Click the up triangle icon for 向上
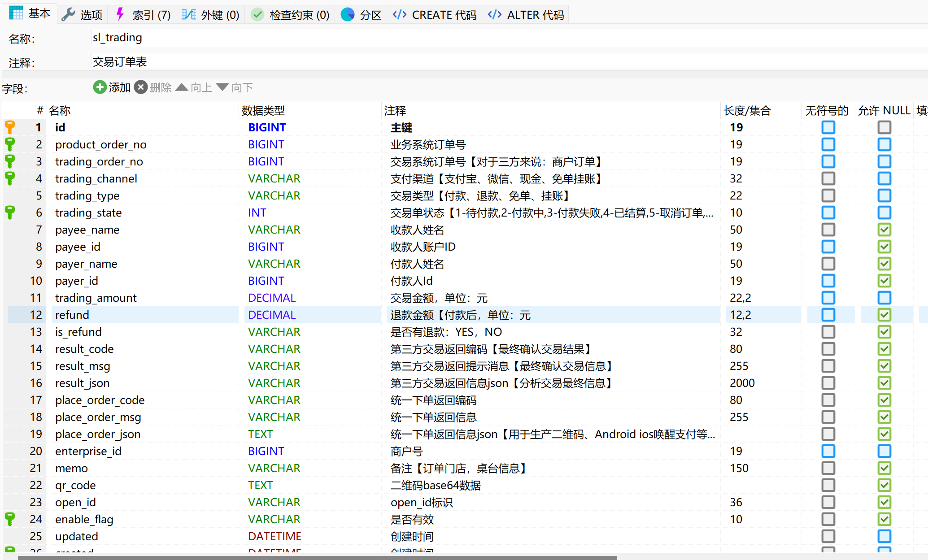Screen dimensions: 928x560 182,87
